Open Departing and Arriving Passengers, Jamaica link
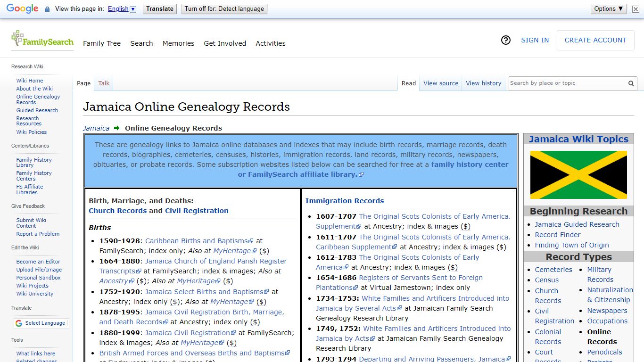This screenshot has height=362, width=644. (x=435, y=359)
